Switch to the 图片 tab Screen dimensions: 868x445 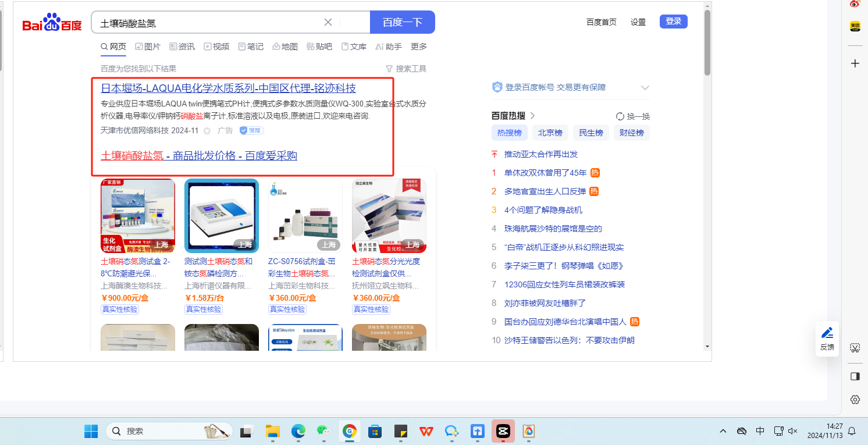(148, 47)
